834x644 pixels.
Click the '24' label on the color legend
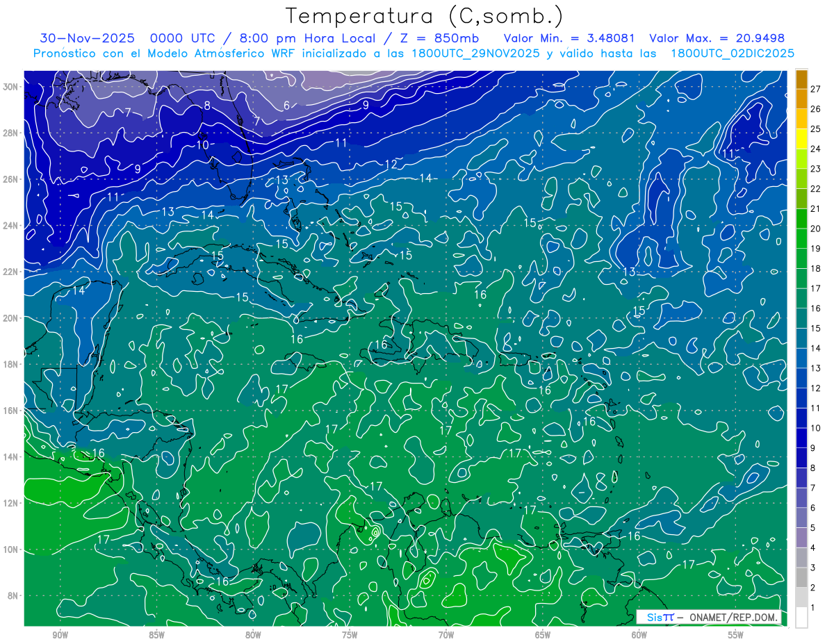816,149
